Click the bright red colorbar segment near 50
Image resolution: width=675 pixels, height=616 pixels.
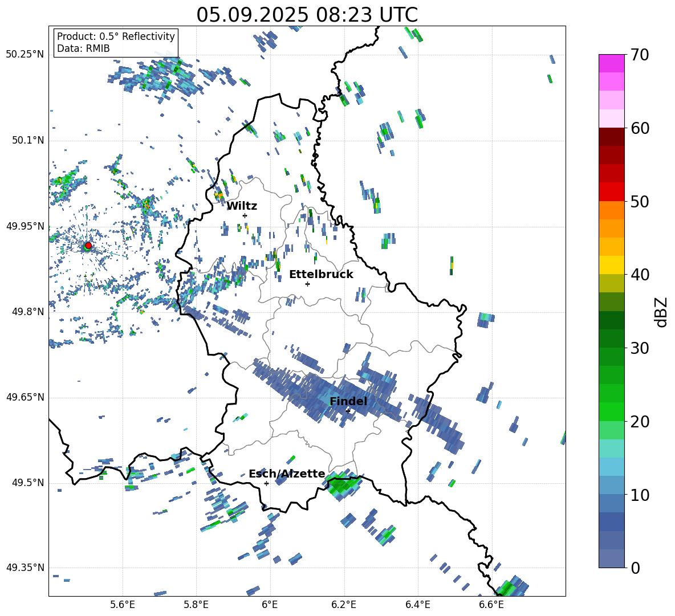point(611,192)
